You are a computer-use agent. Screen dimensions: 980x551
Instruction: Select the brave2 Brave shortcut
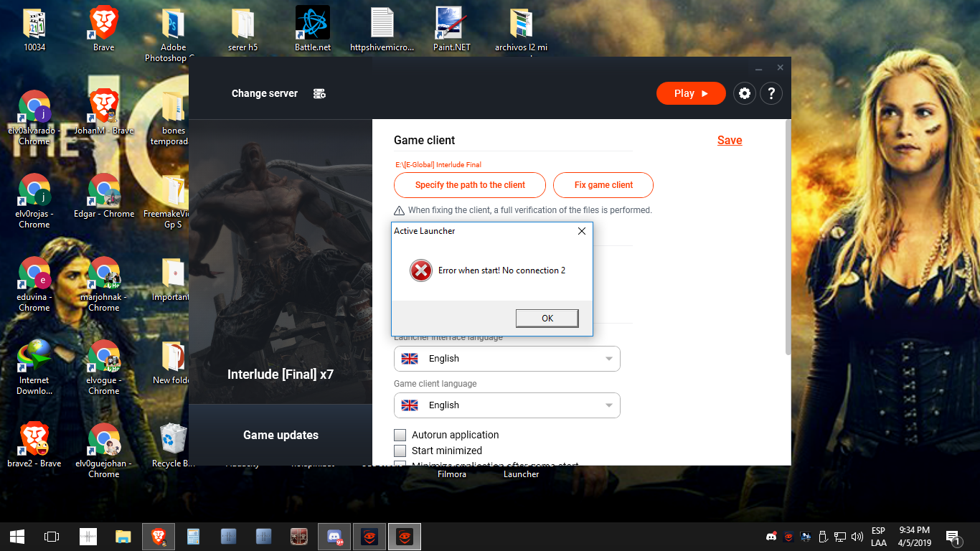[34, 445]
